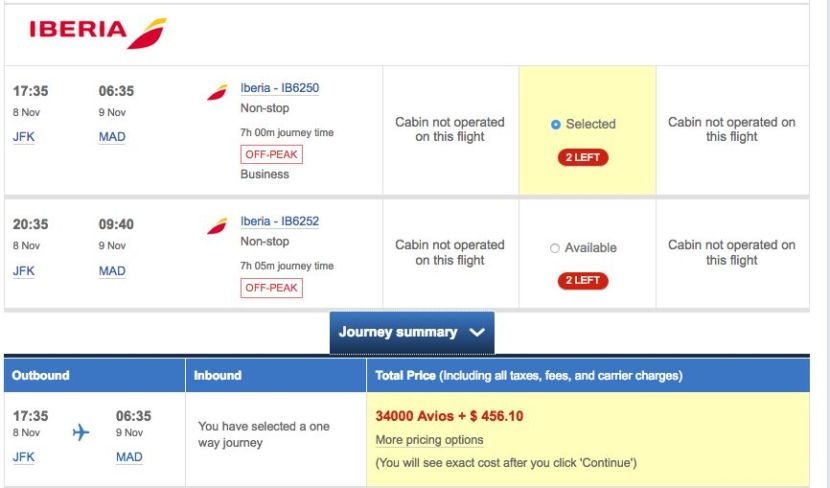Click MAD link in the Outbound summary
Viewport: 830px width, 488px height.
click(x=129, y=457)
